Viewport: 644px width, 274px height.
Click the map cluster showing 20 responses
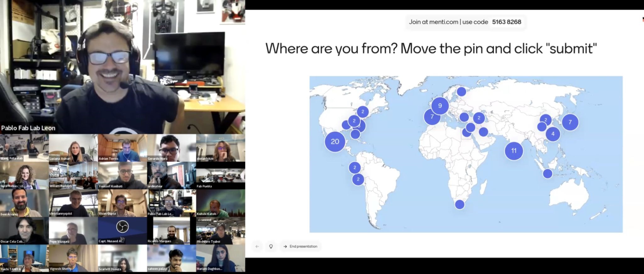[x=335, y=142]
